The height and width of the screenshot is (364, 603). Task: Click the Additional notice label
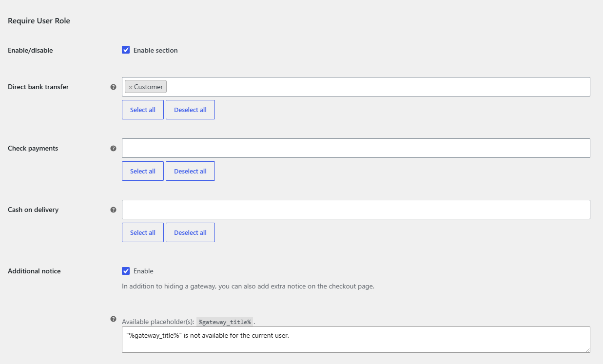(34, 271)
